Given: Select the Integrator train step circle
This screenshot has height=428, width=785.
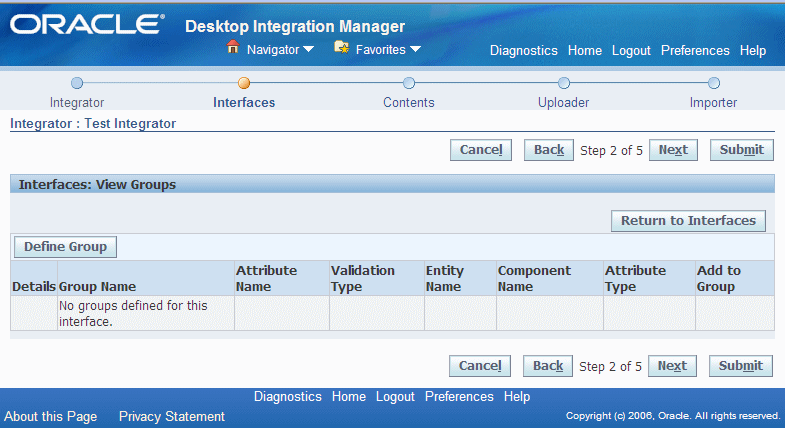Looking at the screenshot, I should tap(77, 83).
